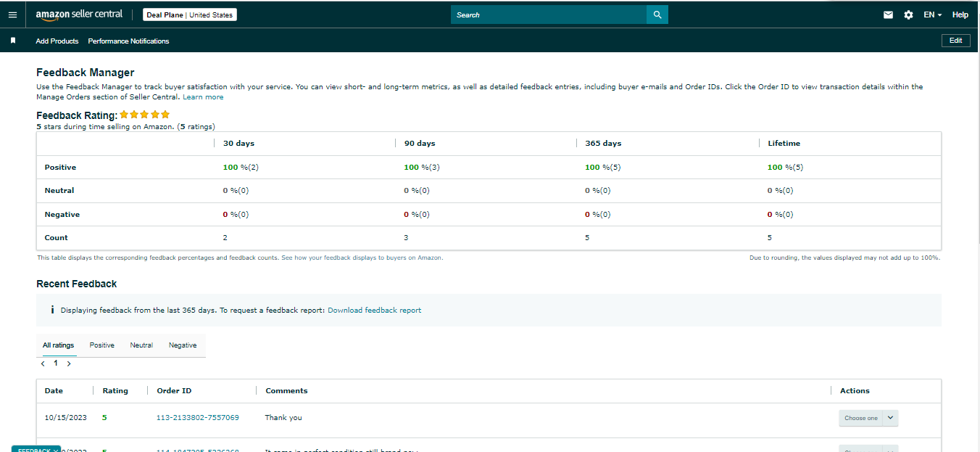Viewport: 980px width, 452px height.
Task: Click the Thank you comment
Action: (x=283, y=418)
